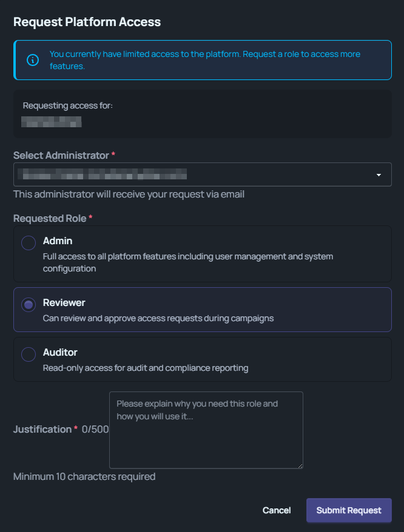Image resolution: width=404 pixels, height=532 pixels.
Task: Click the minimum characters required hint
Action: (x=84, y=477)
